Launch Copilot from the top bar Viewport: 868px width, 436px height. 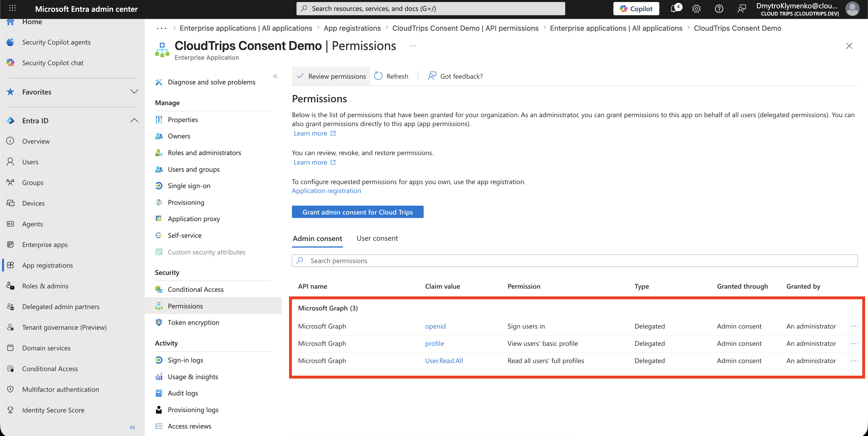636,9
